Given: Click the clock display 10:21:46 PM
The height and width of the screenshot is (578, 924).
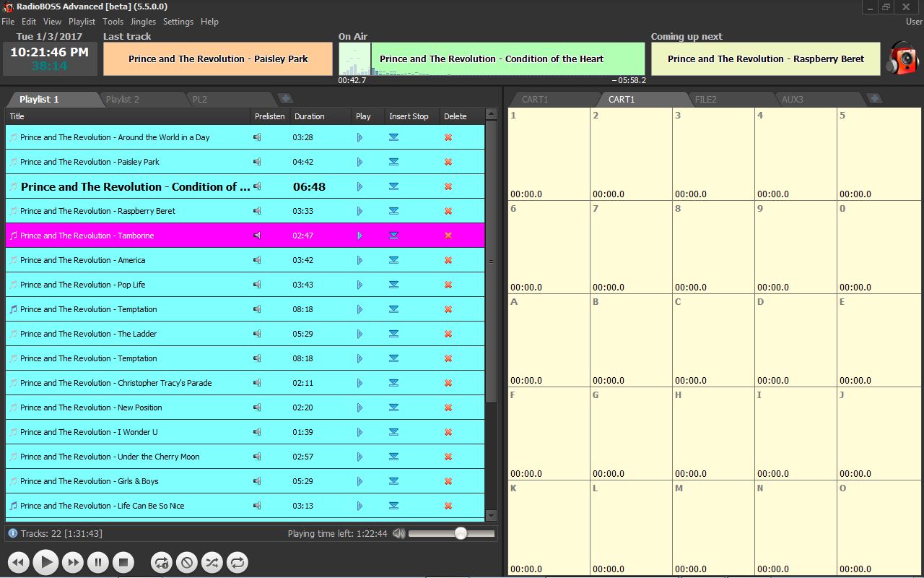Looking at the screenshot, I should pos(49,52).
